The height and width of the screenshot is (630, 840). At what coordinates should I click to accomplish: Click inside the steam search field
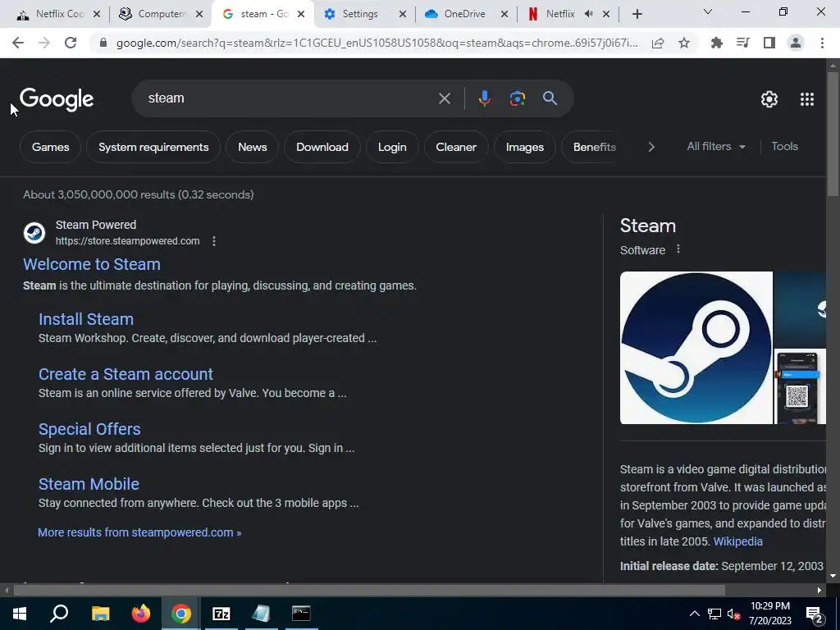click(290, 98)
